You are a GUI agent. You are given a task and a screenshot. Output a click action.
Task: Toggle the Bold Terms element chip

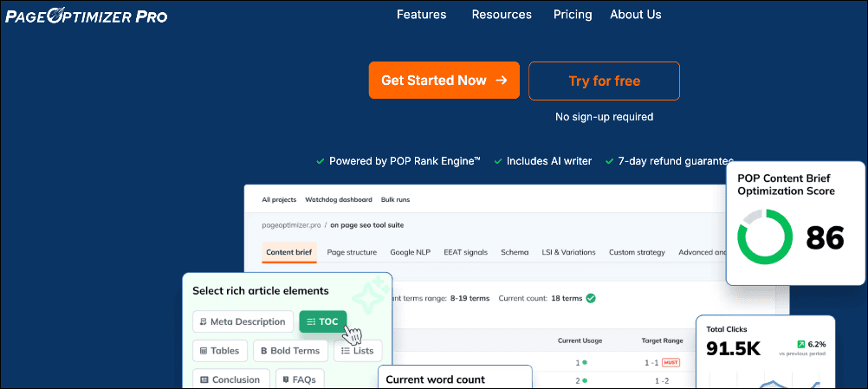[290, 350]
